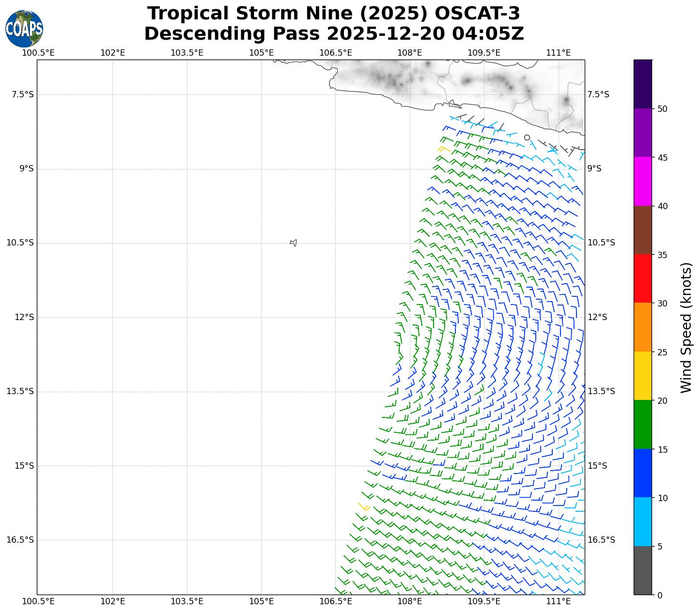Viewport: 700px width, 612px height.
Task: Click the orange 25-30 knot colorbar segment
Action: pyautogui.click(x=643, y=327)
